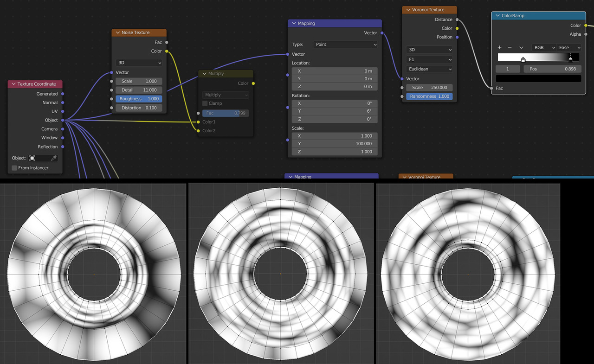
Task: Click the Reflection output socket
Action: 62,147
